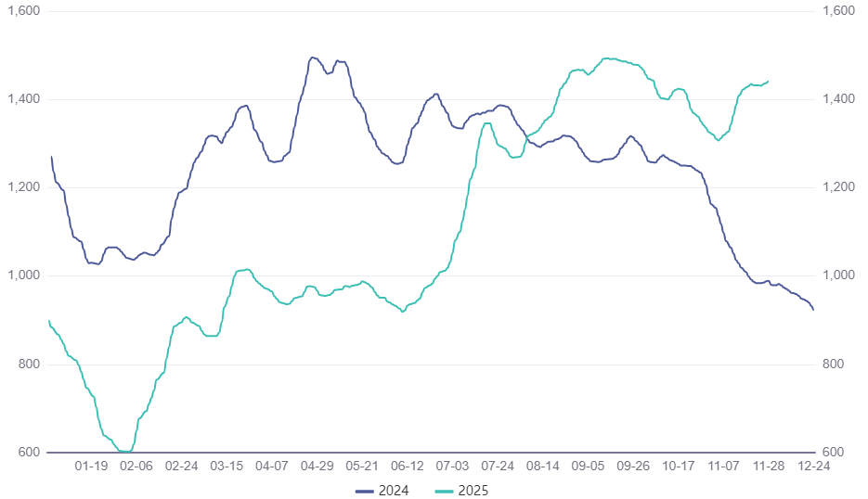868x499 pixels.
Task: Click the 2025 line's lowest point near 02-06
Action: click(x=126, y=452)
